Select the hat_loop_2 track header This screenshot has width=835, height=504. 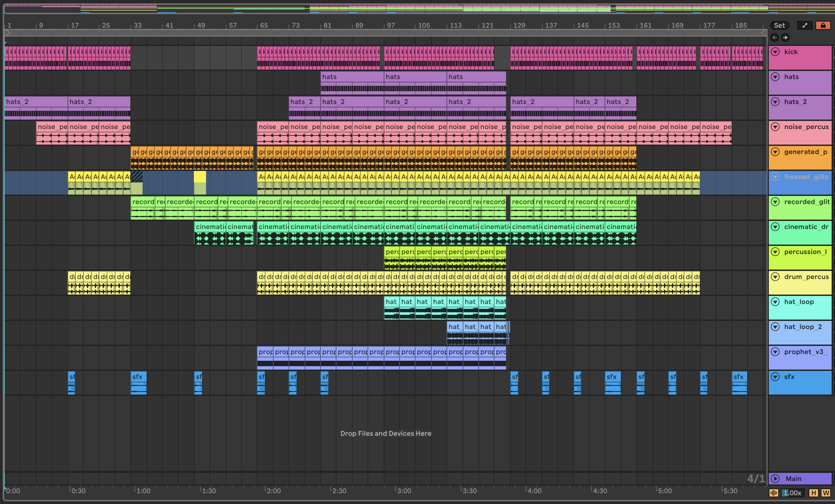pyautogui.click(x=803, y=327)
